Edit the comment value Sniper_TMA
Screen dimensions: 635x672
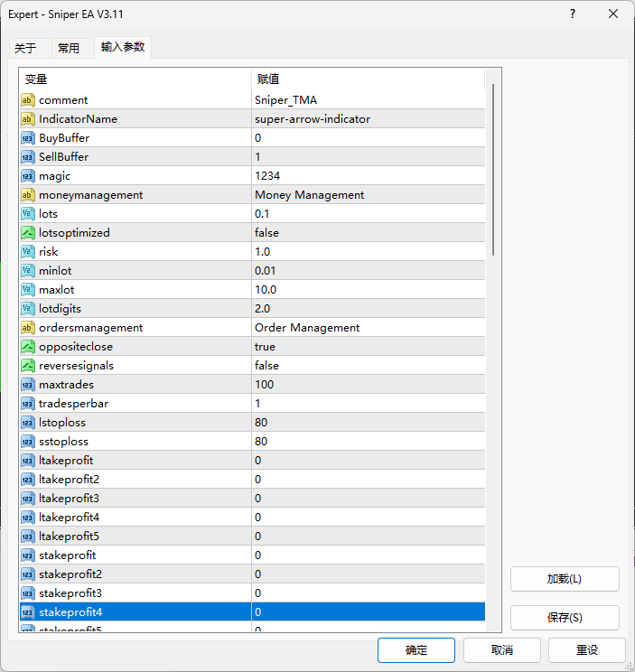click(368, 100)
